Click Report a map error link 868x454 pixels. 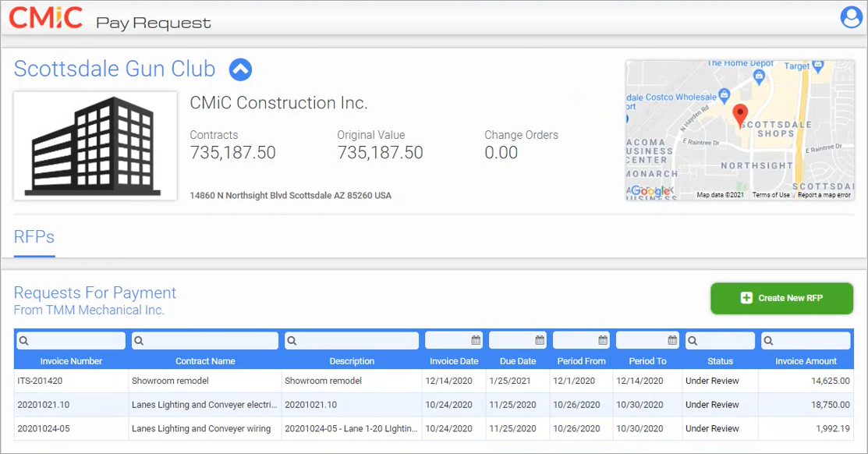[x=824, y=195]
